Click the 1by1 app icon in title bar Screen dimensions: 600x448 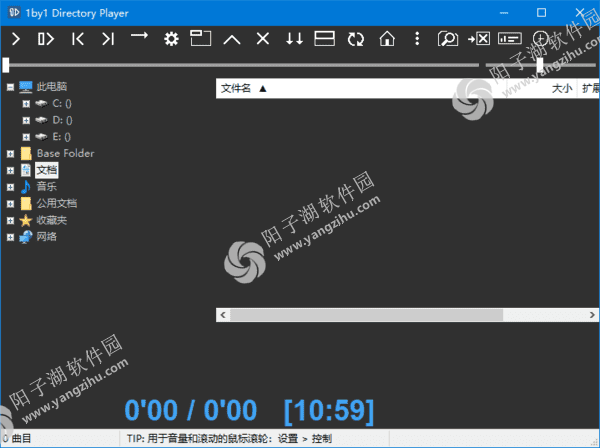coord(15,13)
